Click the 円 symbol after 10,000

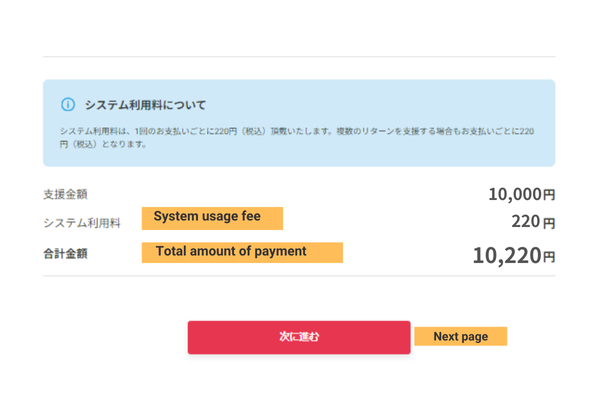pyautogui.click(x=548, y=195)
